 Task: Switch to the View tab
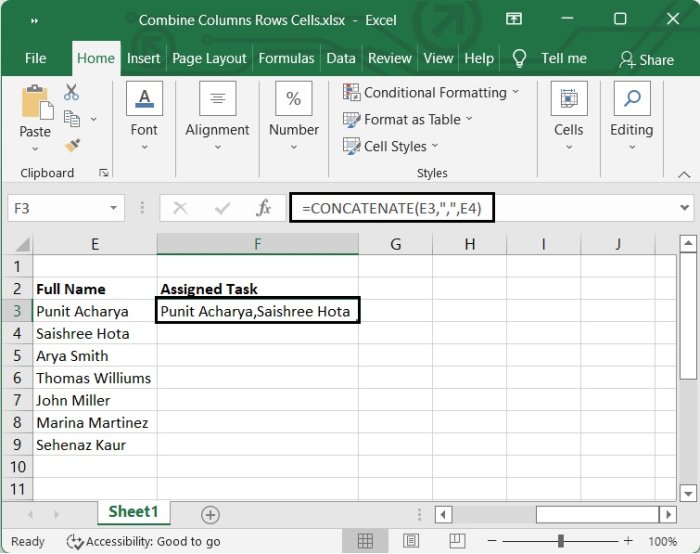[438, 58]
